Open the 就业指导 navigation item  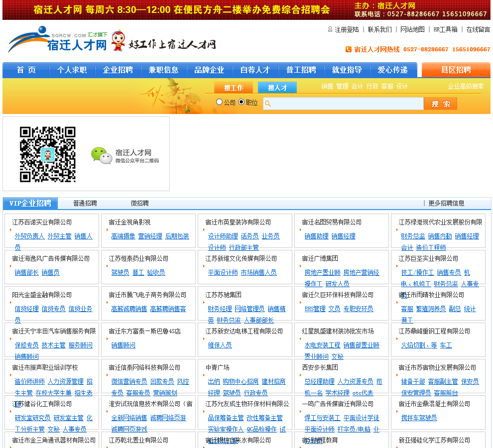347,70
